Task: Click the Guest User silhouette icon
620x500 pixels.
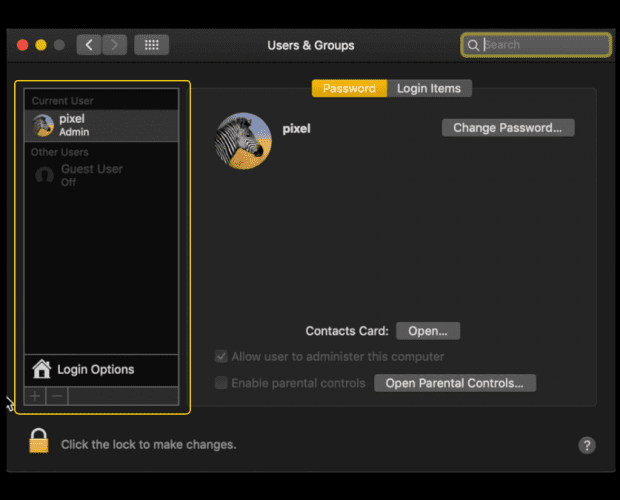Action: click(44, 175)
